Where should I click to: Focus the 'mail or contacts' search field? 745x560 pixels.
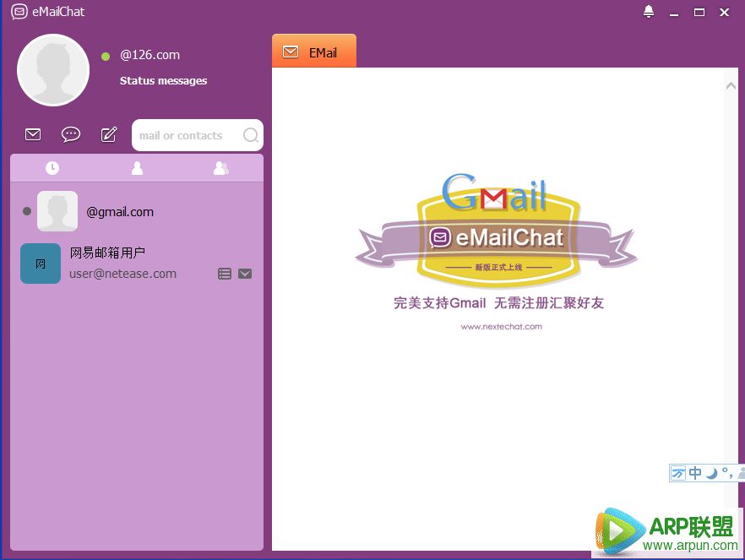tap(197, 135)
